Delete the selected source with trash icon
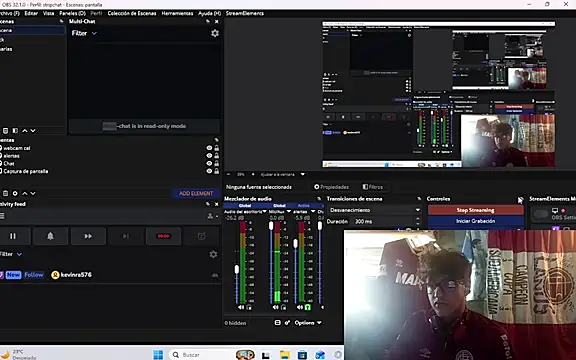 click(6, 193)
